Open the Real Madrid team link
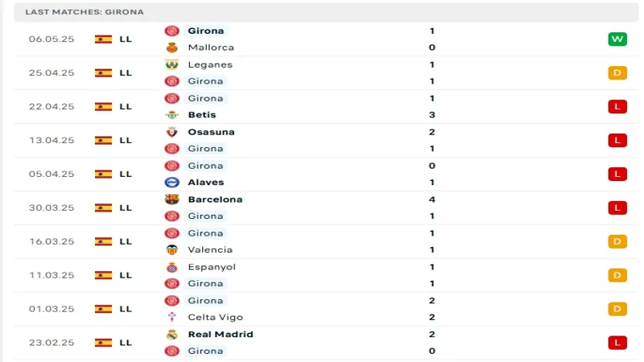Image resolution: width=644 pixels, height=362 pixels. coord(220,335)
